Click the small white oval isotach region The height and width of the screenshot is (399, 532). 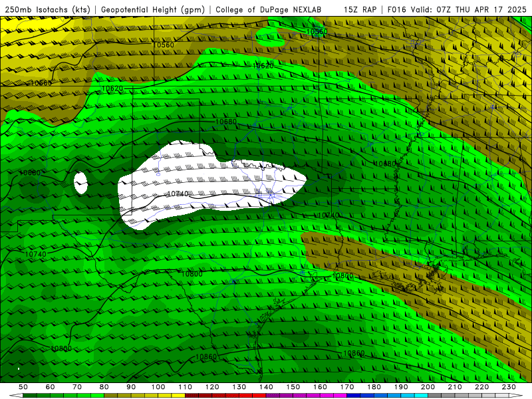[x=80, y=183]
